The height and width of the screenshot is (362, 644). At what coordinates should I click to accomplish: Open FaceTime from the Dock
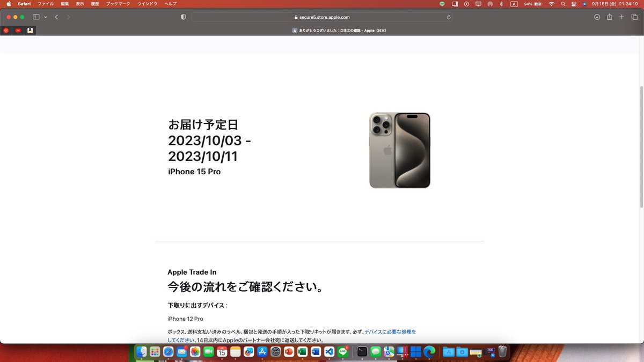click(x=209, y=352)
